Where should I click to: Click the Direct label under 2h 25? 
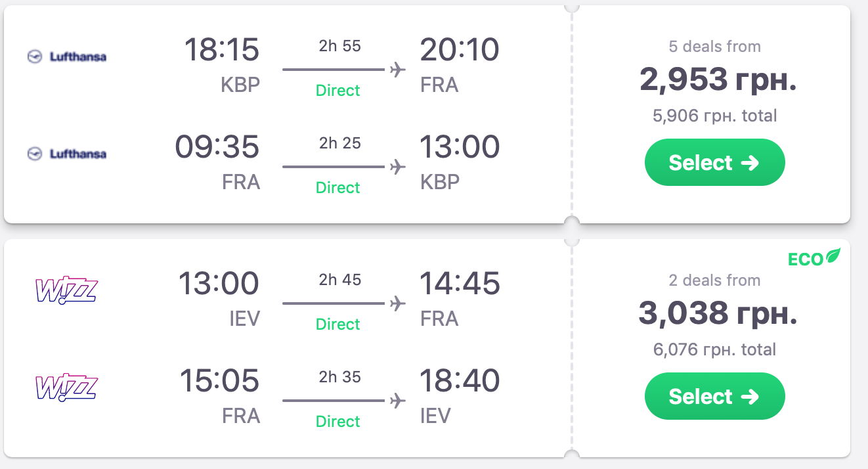pyautogui.click(x=338, y=188)
